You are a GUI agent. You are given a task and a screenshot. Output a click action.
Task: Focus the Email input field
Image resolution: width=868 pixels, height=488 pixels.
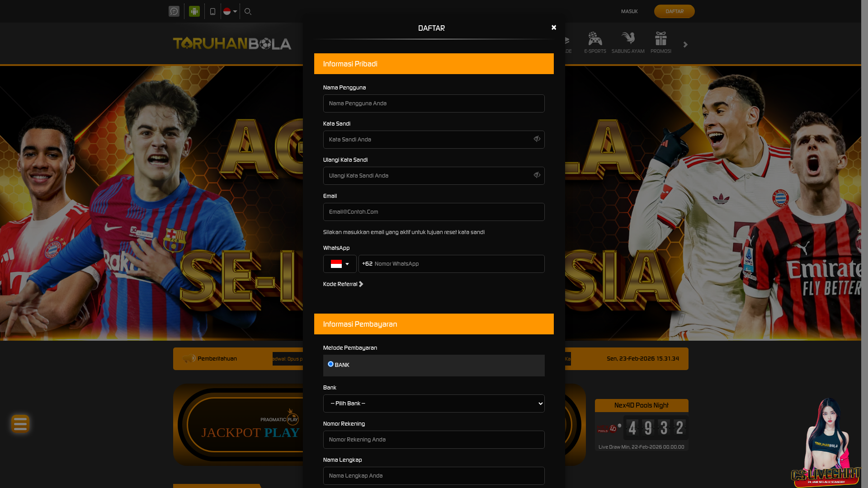tap(434, 212)
